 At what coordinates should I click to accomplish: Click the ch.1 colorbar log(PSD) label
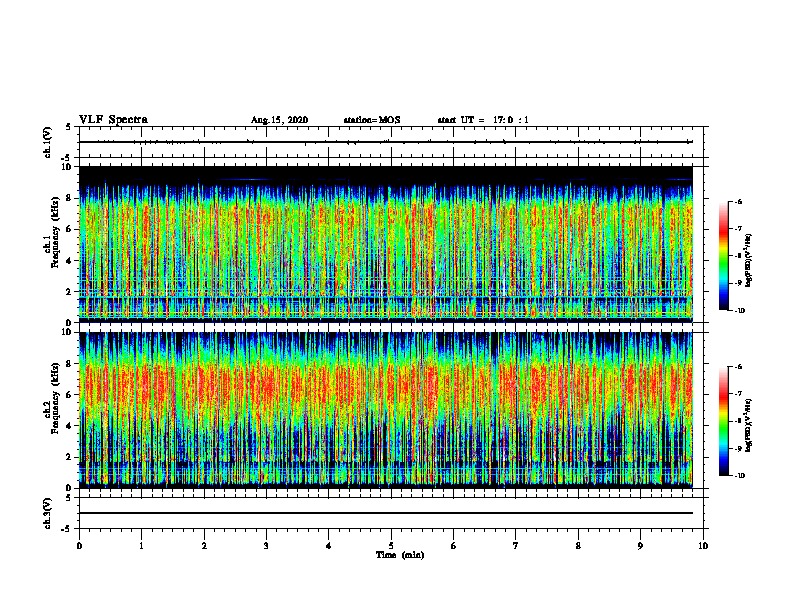click(748, 261)
